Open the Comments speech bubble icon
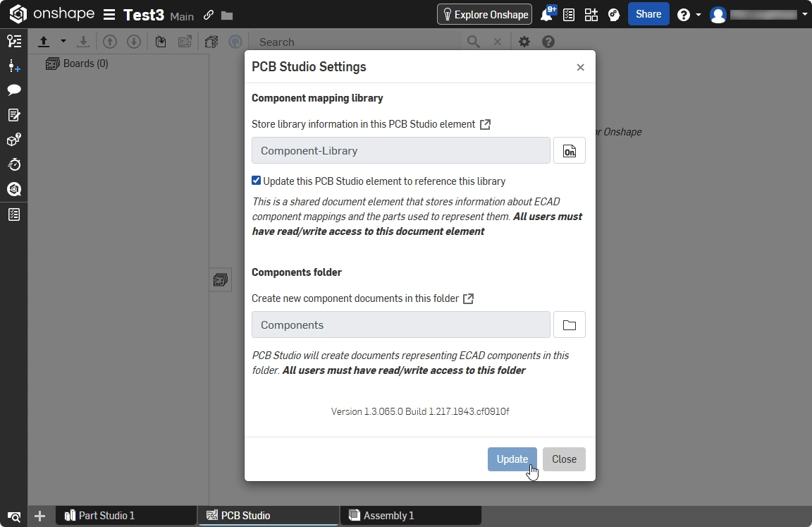812x527 pixels. [x=14, y=90]
